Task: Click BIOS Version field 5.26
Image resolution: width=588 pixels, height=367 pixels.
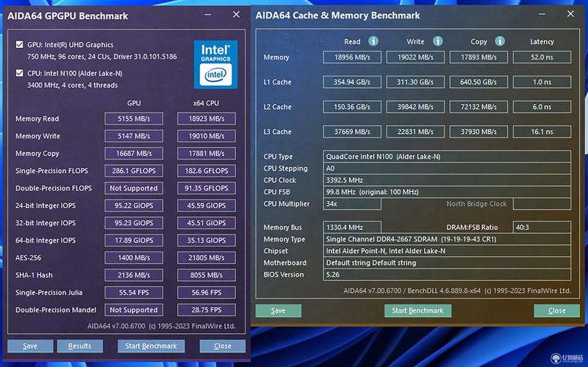Action: (x=447, y=274)
